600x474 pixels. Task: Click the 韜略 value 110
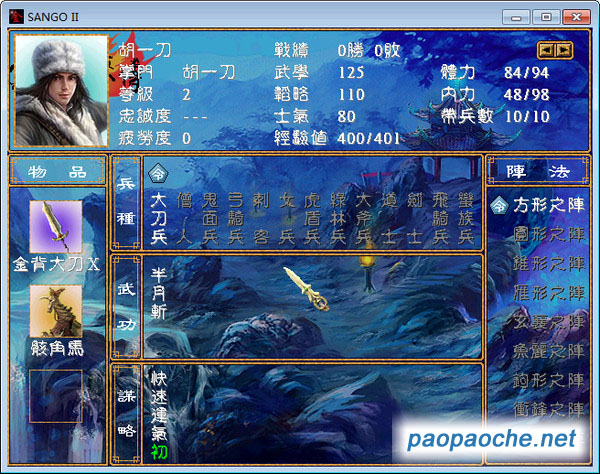pyautogui.click(x=351, y=94)
